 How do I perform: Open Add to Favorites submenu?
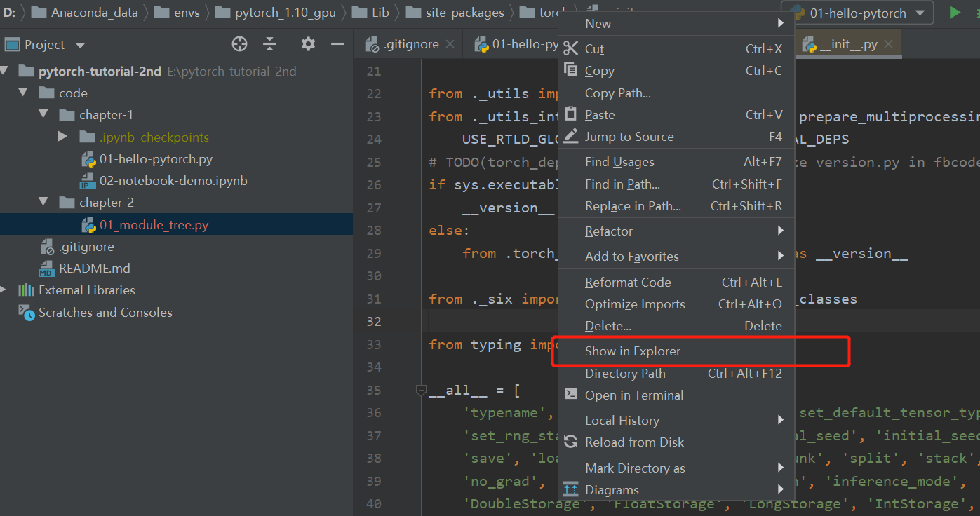(x=676, y=256)
